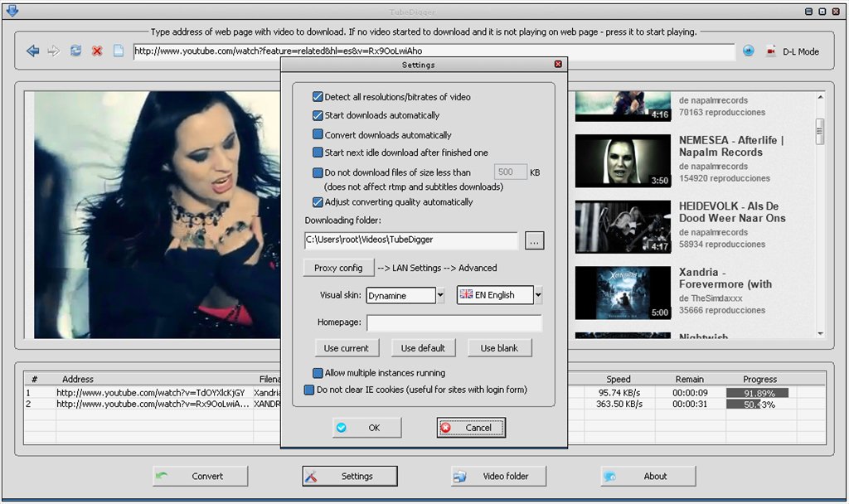The image size is (849, 504).
Task: Click the Convert button
Action: [201, 477]
